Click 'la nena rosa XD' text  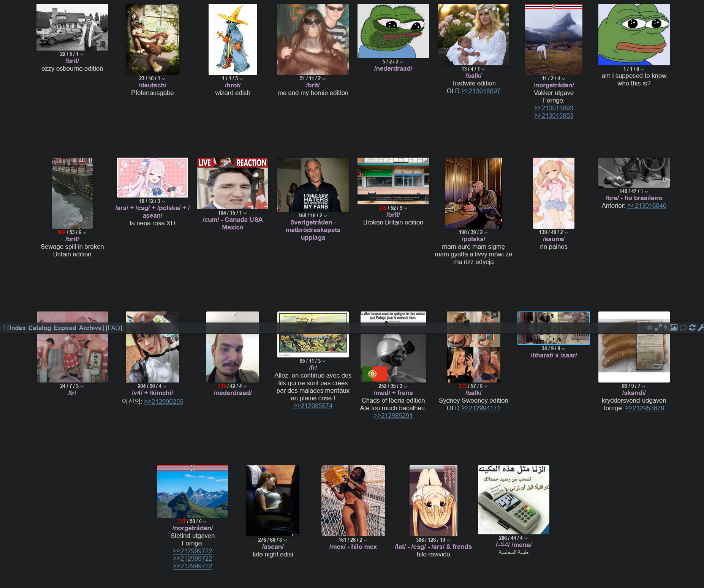pyautogui.click(x=152, y=223)
